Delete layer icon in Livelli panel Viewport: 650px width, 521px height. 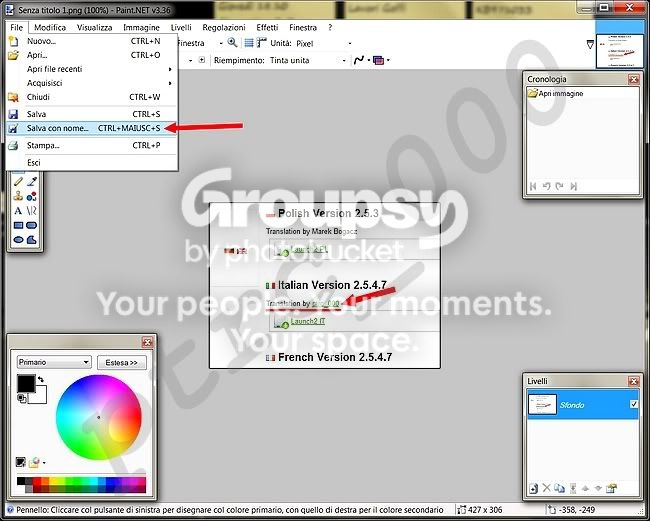coord(546,488)
